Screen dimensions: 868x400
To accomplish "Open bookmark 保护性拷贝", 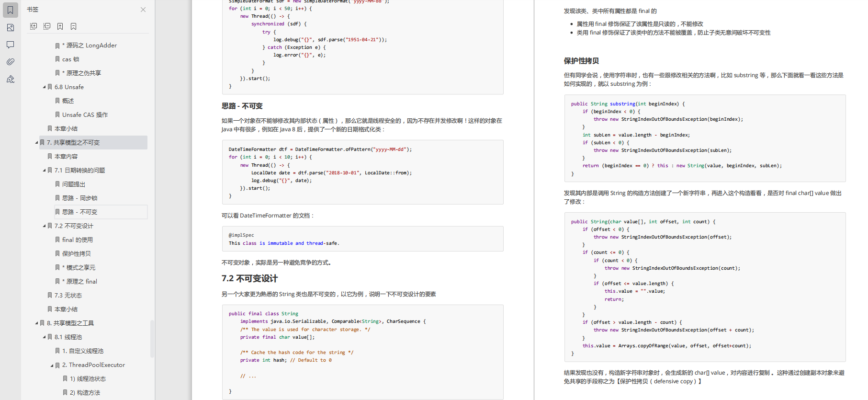I will 77,254.
